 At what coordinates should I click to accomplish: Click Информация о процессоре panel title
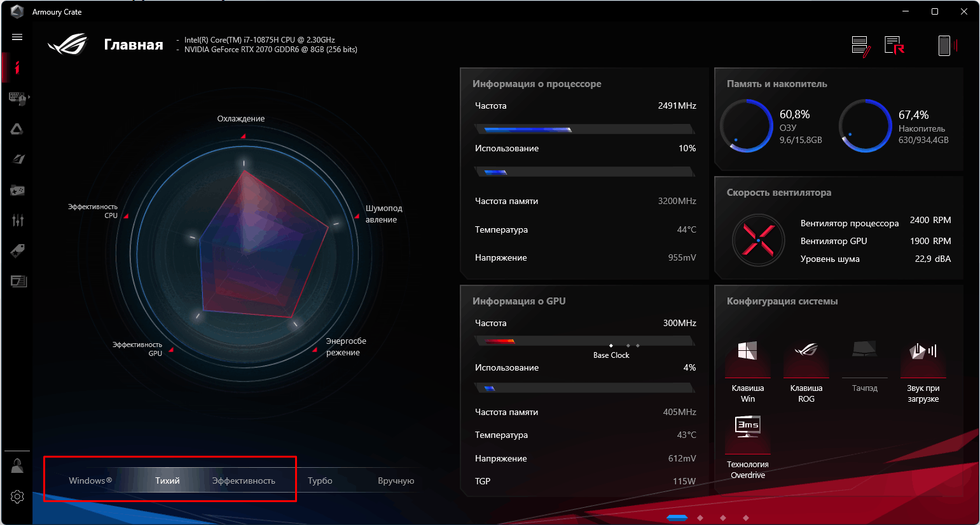tap(537, 84)
